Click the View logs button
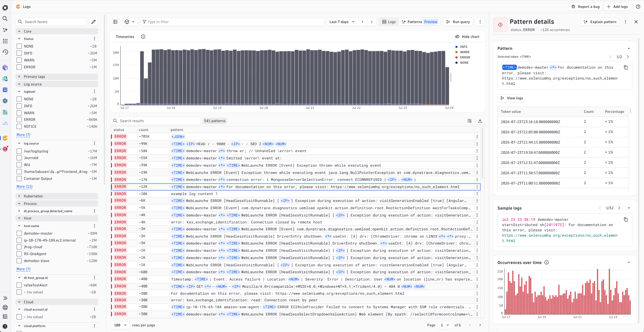Viewport: 644px width, 332px height. 511,98
